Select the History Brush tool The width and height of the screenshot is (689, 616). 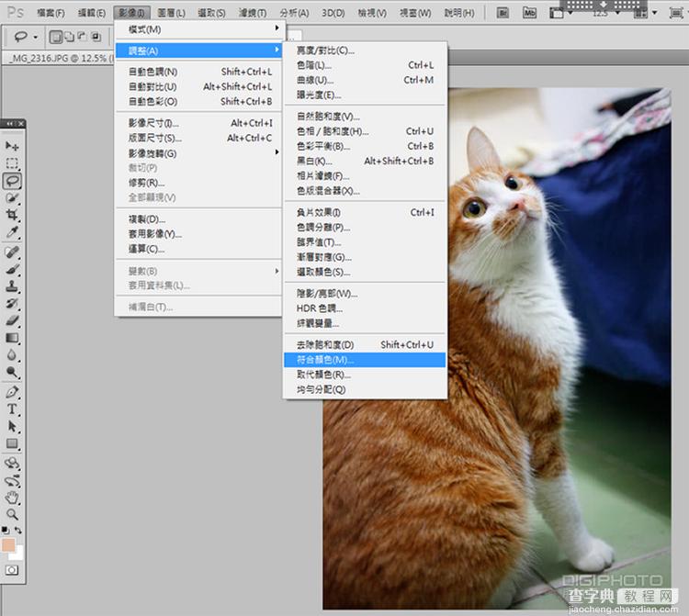tap(12, 303)
